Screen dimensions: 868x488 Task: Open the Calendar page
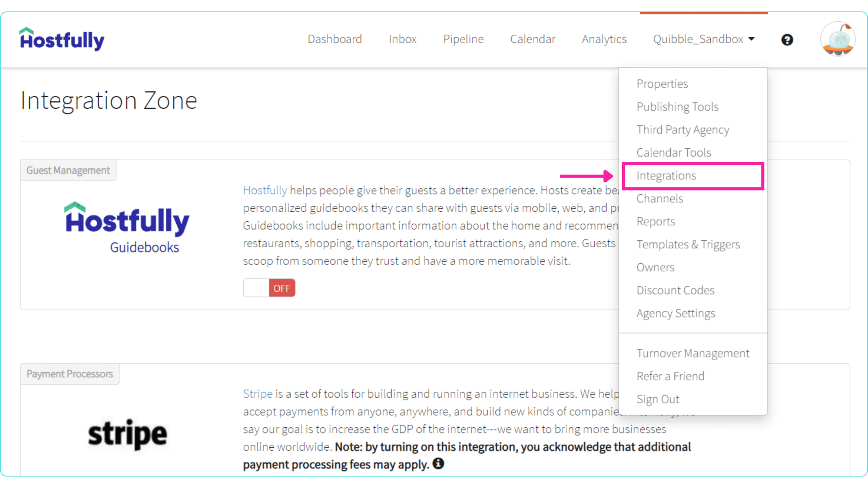pyautogui.click(x=533, y=39)
